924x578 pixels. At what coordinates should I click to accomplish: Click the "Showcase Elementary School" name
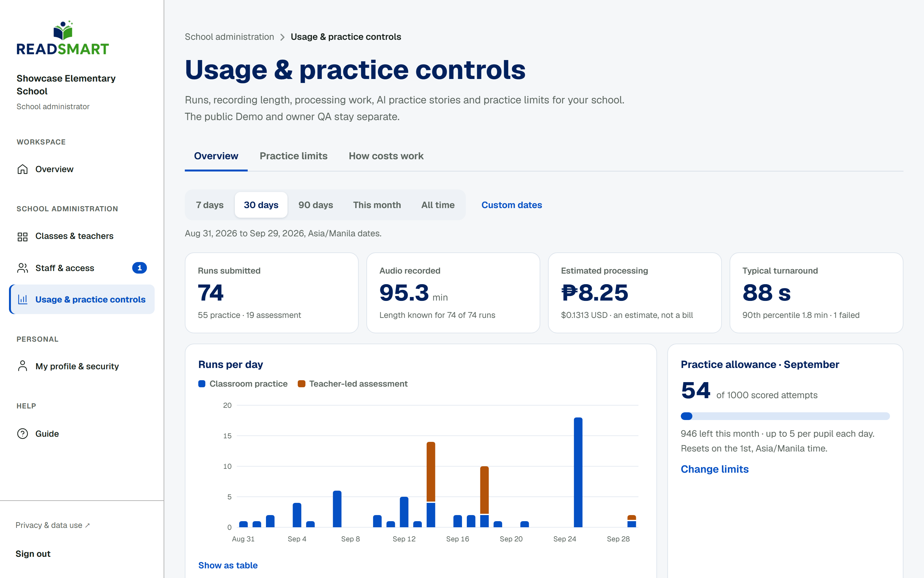[x=66, y=84]
